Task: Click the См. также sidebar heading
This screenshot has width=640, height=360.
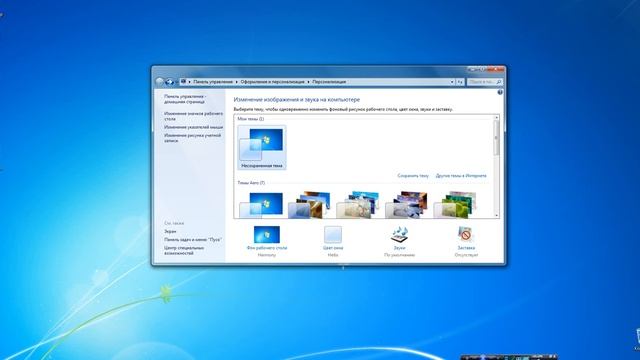Action: [174, 223]
